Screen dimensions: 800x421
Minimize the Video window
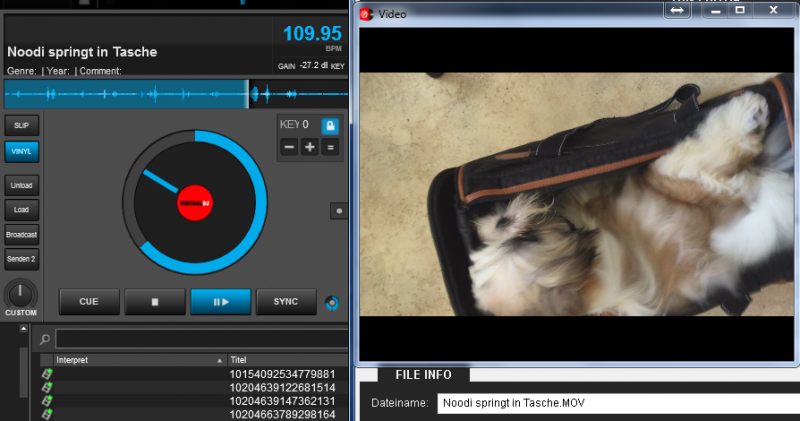tap(716, 10)
